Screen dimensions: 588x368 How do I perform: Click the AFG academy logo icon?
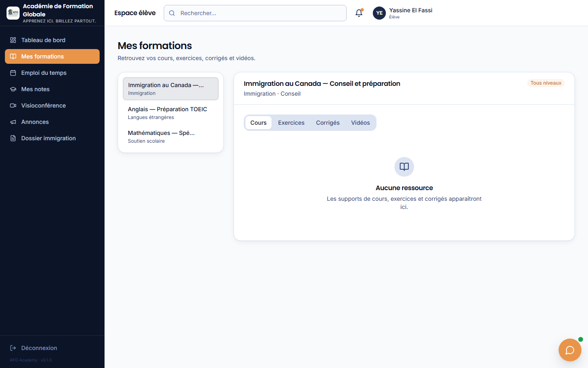coord(13,13)
